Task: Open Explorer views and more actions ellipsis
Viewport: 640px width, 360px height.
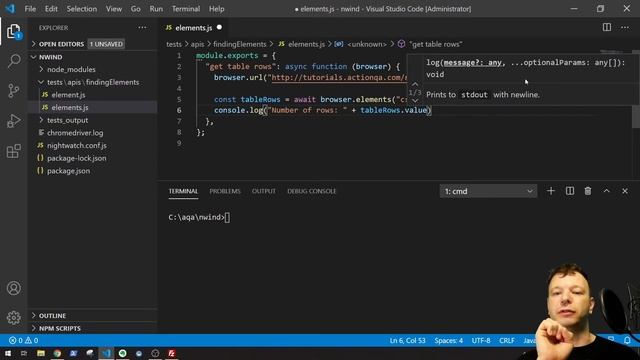Action: coord(142,27)
